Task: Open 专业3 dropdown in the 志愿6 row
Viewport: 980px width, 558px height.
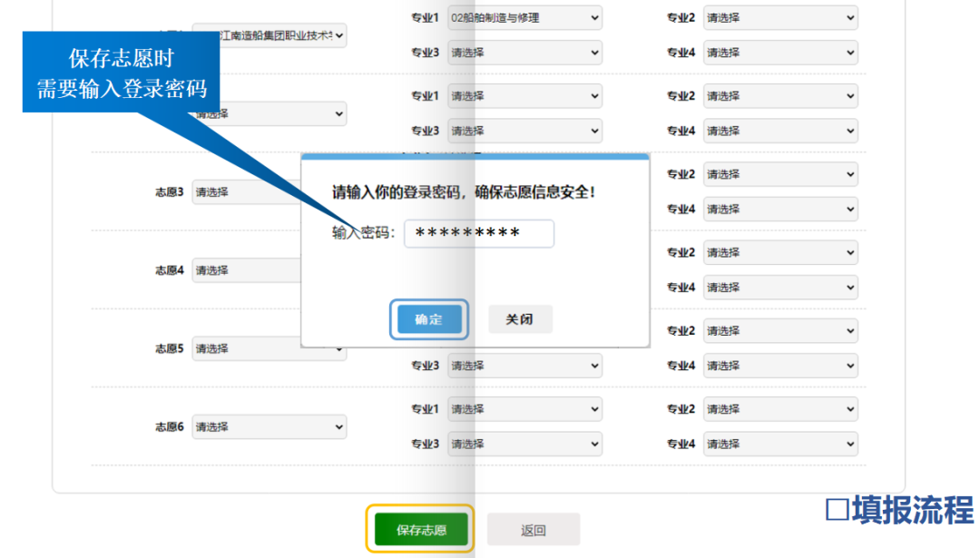Action: click(x=525, y=444)
